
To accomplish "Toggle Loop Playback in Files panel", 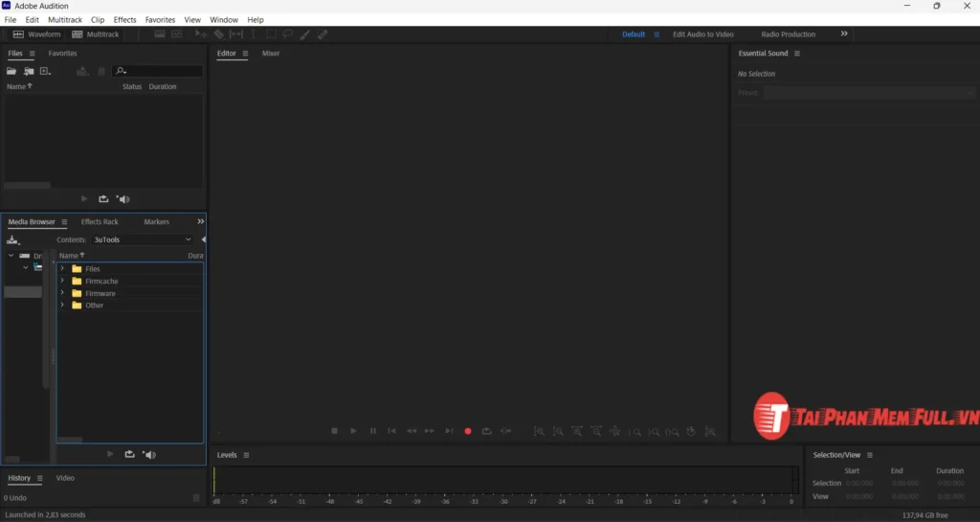I will (103, 199).
